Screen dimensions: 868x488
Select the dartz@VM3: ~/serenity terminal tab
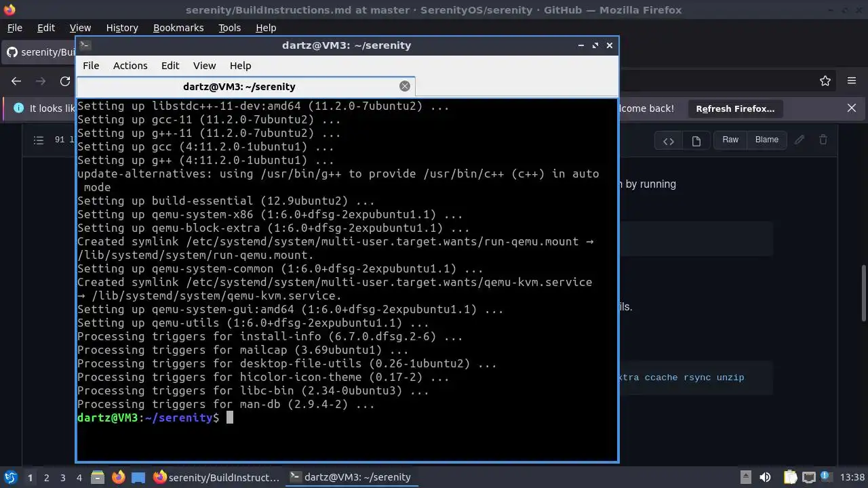click(245, 86)
